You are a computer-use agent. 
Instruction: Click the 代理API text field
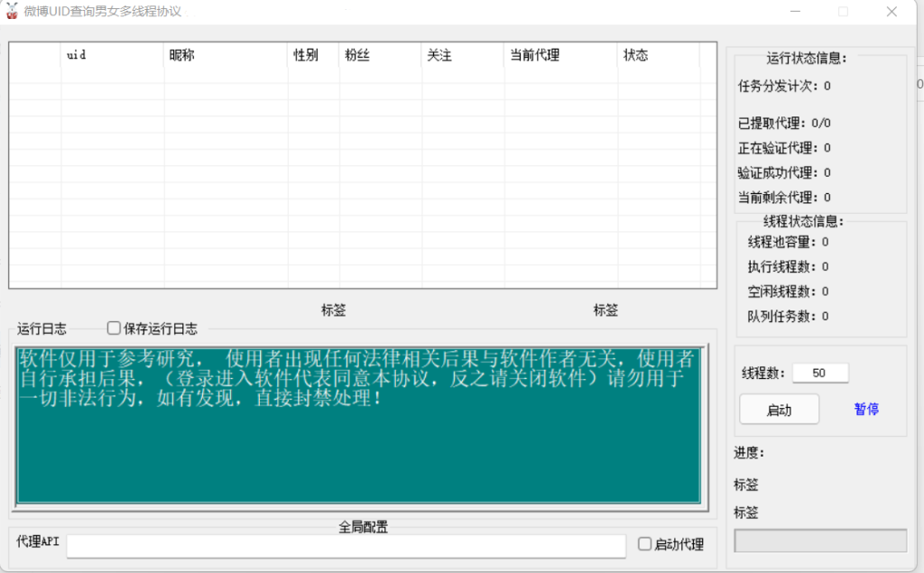346,546
